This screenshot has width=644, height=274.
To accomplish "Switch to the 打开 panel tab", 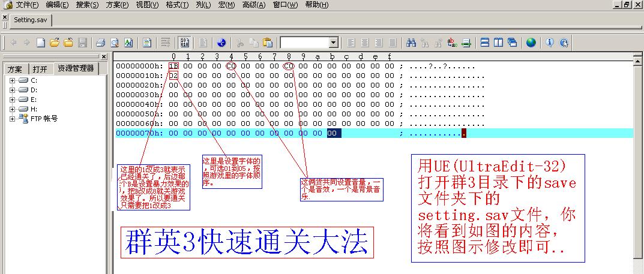I will [40, 69].
